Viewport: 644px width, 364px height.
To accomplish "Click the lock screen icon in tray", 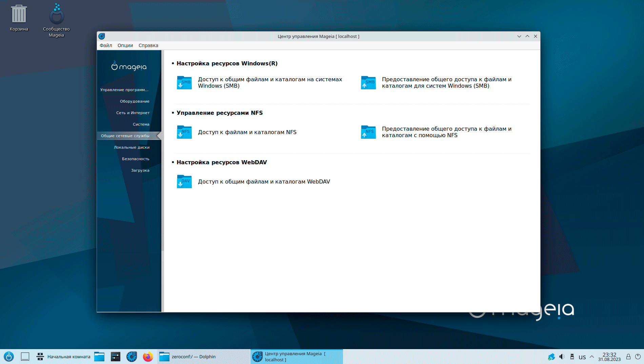I will (628, 357).
